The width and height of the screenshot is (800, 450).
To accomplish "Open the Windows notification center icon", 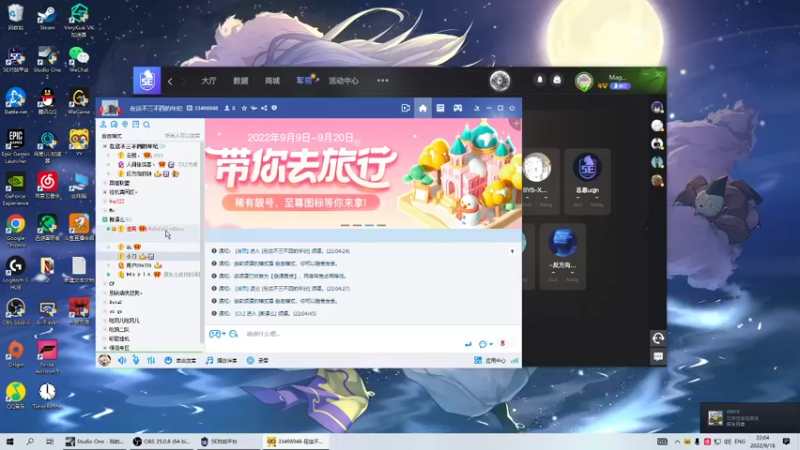I will pos(786,441).
